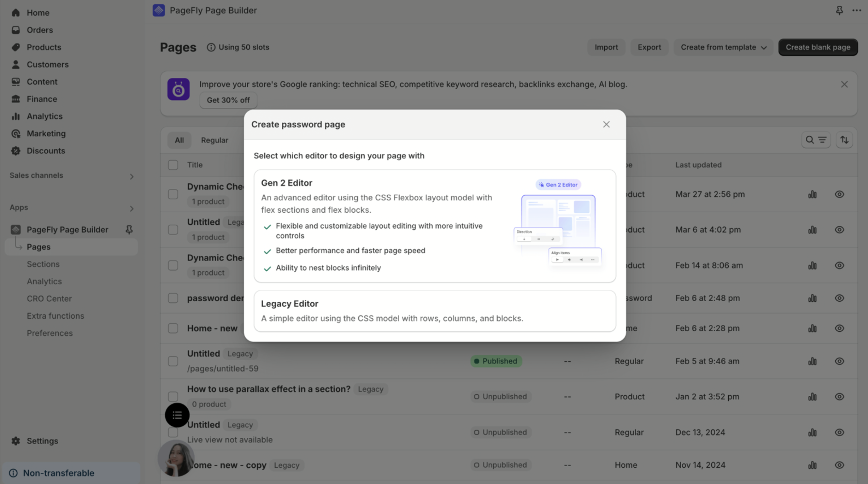View analytics for the Feb 6 2:48 pm page
868x484 pixels.
[x=812, y=298]
